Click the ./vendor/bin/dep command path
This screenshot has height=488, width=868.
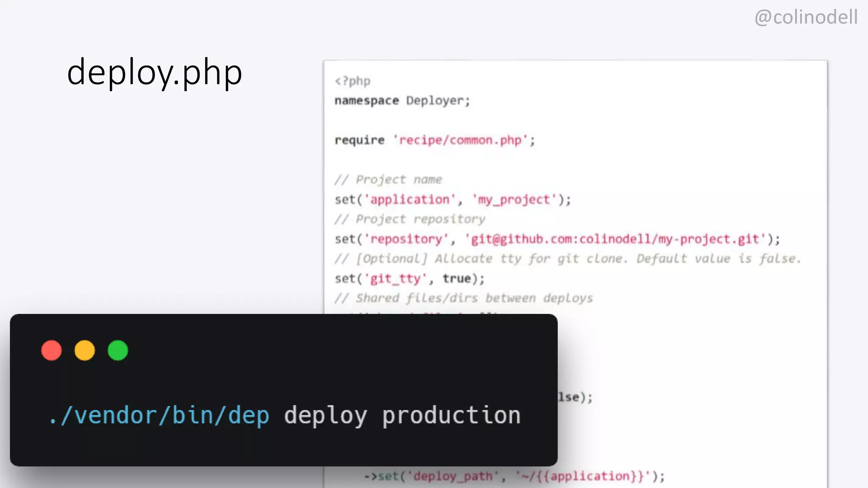click(x=159, y=415)
